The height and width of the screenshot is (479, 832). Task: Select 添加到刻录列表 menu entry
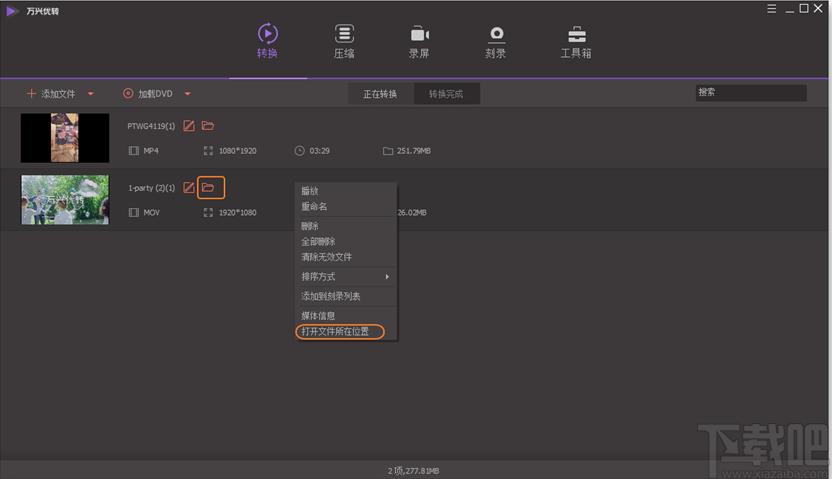click(x=345, y=296)
